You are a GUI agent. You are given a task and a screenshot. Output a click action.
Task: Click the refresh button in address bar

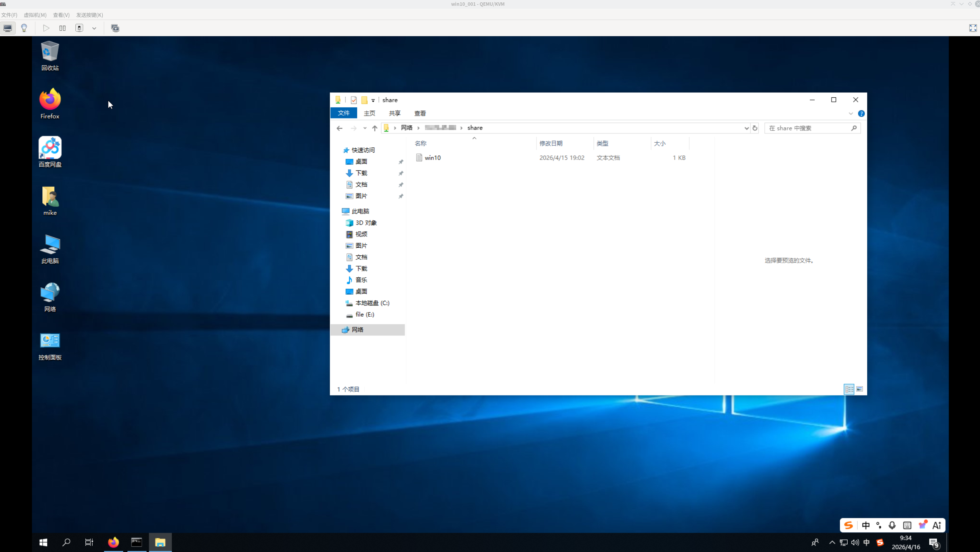755,128
